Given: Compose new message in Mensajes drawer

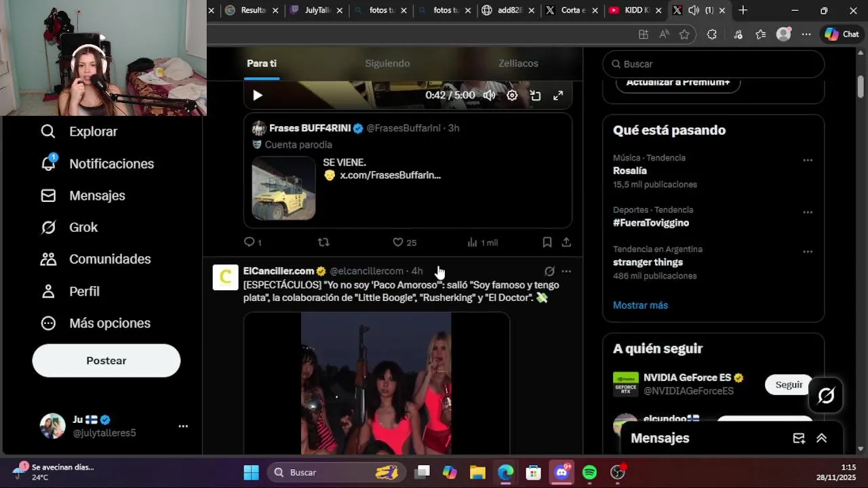Looking at the screenshot, I should point(799,439).
